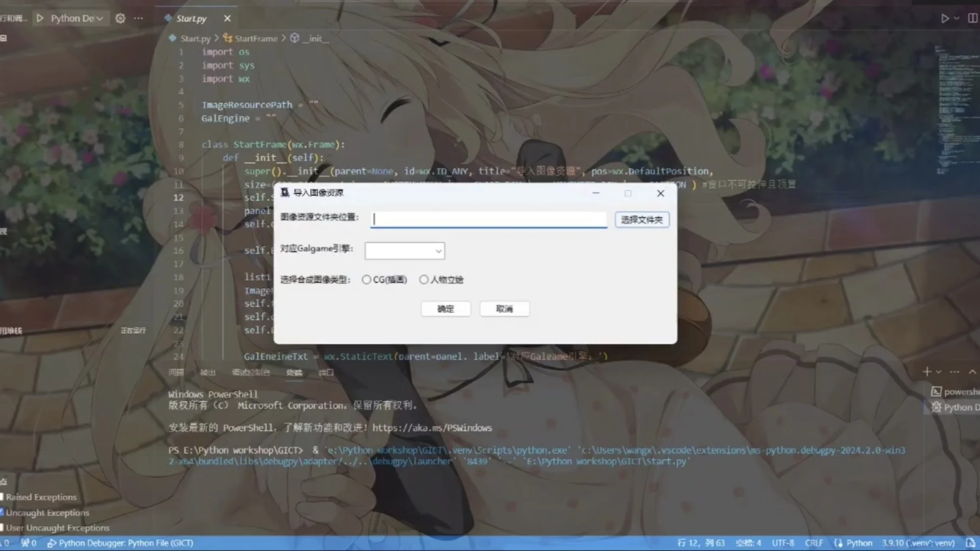Open the Python Debugger configuration dropdown

coord(77,18)
